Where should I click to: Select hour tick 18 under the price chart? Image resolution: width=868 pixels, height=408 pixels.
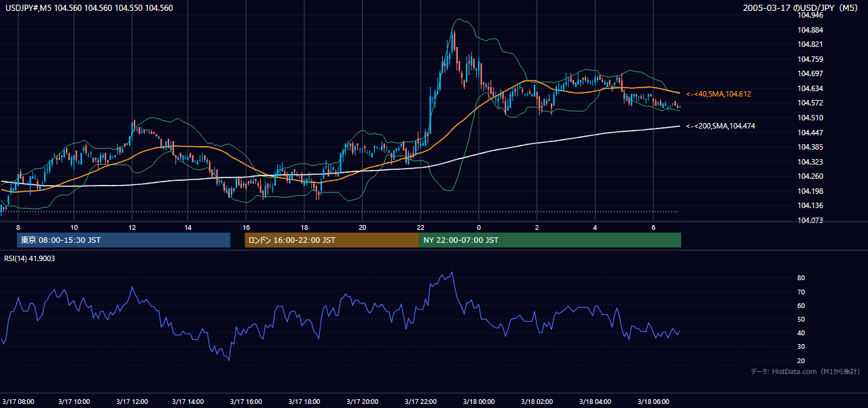click(304, 227)
